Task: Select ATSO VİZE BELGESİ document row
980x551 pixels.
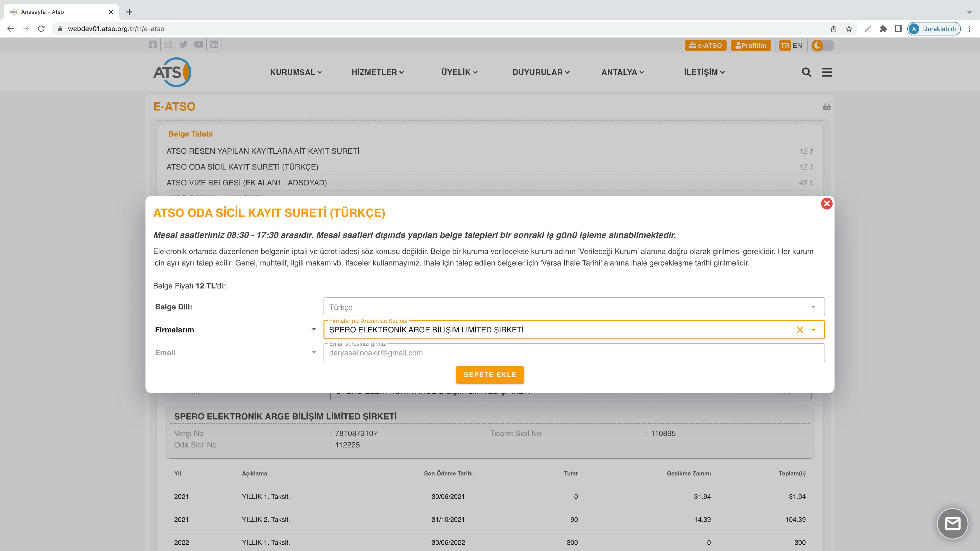Action: click(x=490, y=183)
